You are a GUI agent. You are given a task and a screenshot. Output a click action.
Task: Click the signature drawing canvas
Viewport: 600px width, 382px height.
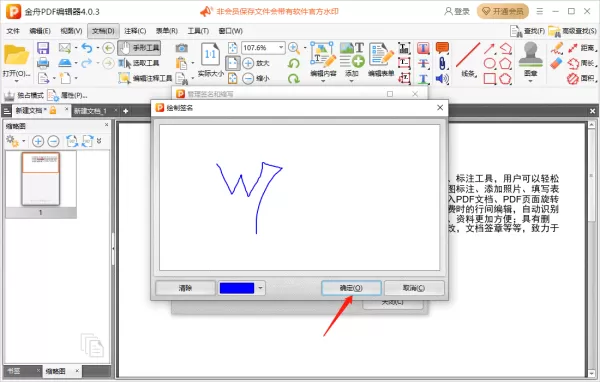(300, 198)
